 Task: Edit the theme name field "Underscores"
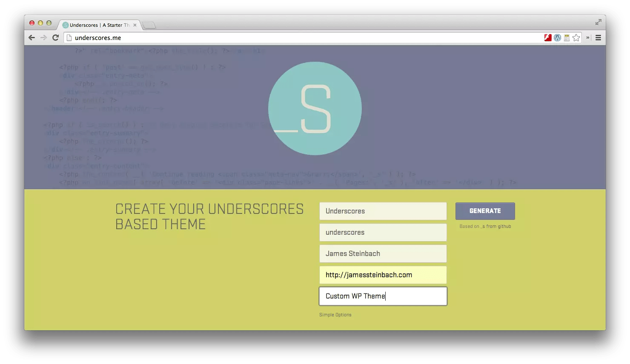(383, 211)
